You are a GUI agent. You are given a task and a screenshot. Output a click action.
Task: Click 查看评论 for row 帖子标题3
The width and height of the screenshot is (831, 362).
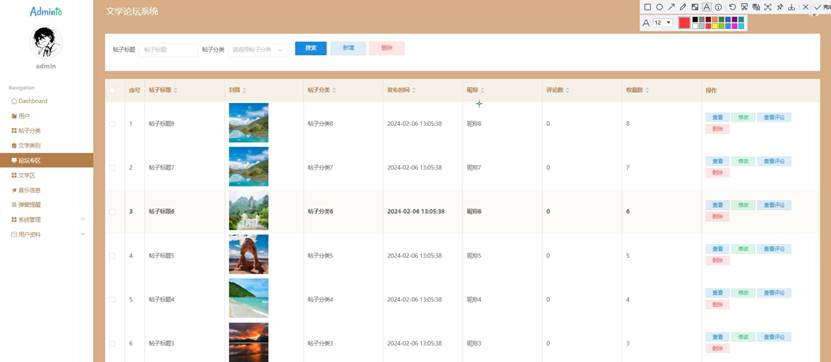pyautogui.click(x=774, y=338)
